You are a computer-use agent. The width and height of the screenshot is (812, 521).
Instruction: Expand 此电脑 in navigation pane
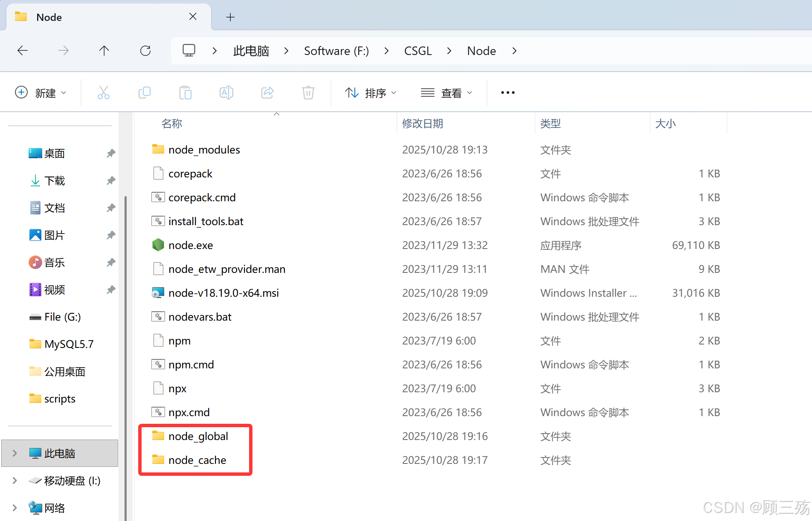tap(15, 453)
